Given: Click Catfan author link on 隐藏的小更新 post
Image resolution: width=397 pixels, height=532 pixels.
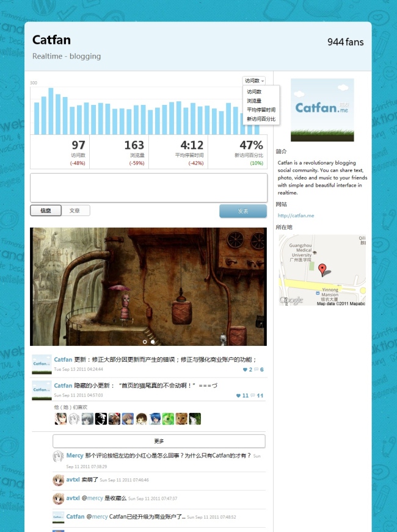Looking at the screenshot, I should (x=63, y=386).
